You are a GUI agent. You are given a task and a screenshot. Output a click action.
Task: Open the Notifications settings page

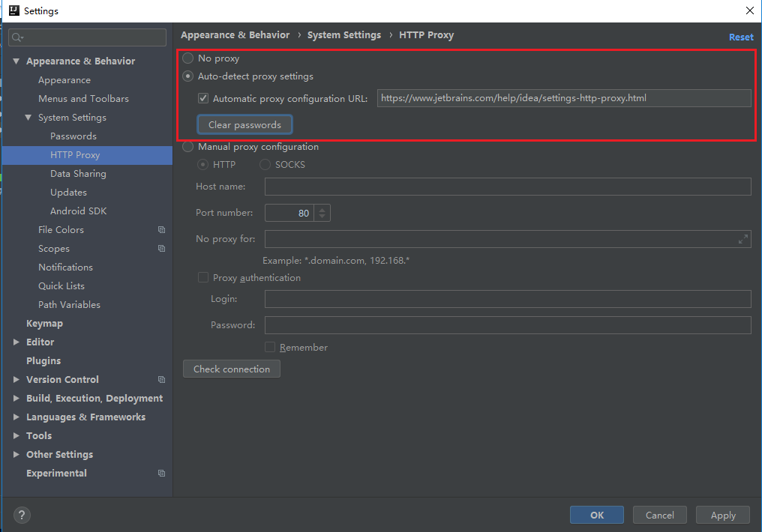[65, 267]
